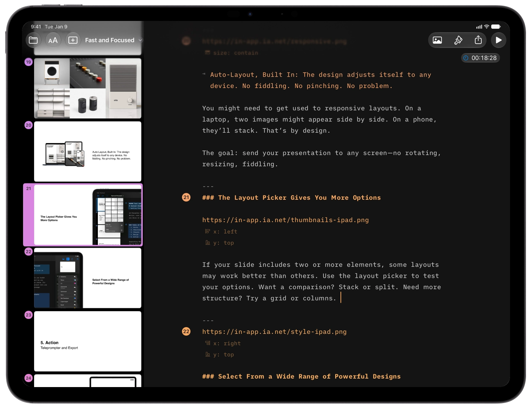Click the 'x: right' alignment icon
The image size is (532, 408).
(x=207, y=343)
